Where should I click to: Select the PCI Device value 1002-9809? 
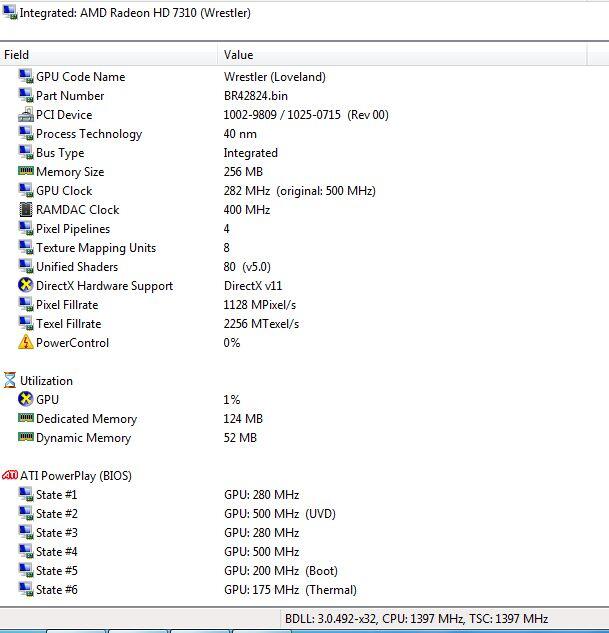306,115
